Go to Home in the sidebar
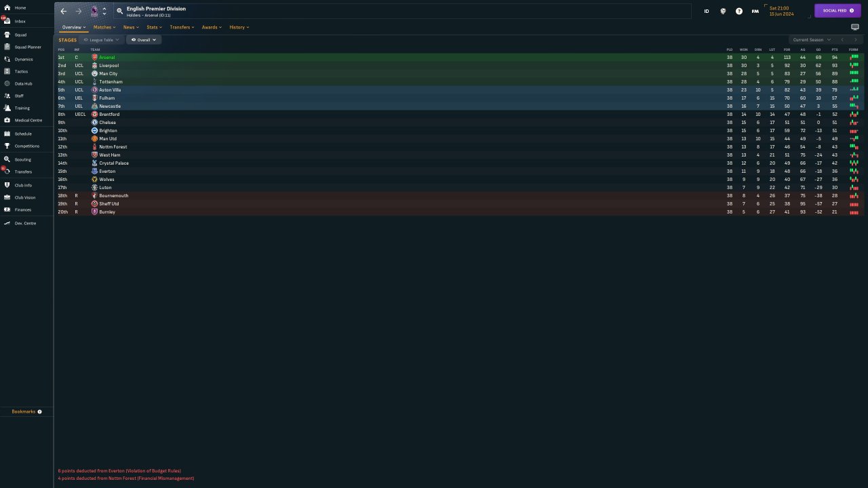 [20, 8]
